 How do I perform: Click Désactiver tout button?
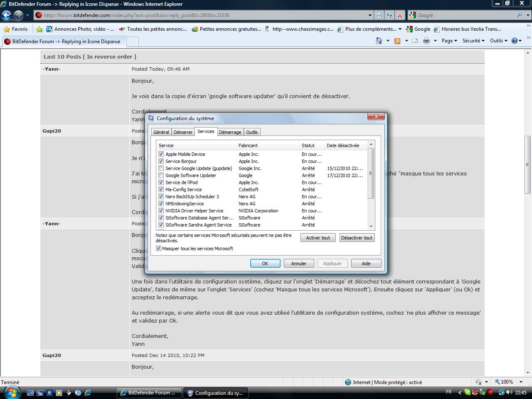[x=357, y=238]
